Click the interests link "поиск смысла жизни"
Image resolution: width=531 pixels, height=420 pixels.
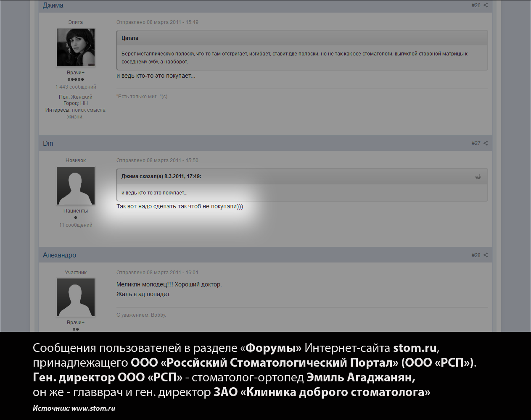(88, 110)
